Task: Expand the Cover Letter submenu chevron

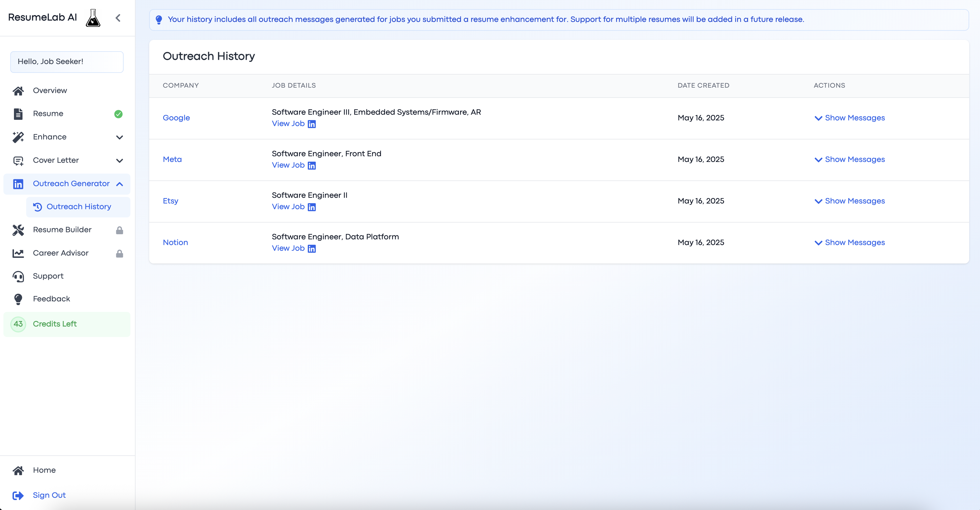Action: [120, 161]
